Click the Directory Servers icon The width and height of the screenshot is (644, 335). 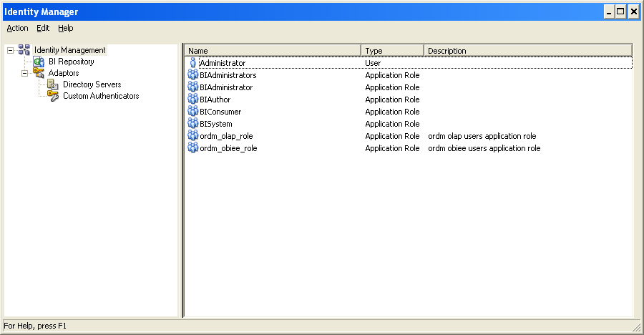coord(53,84)
